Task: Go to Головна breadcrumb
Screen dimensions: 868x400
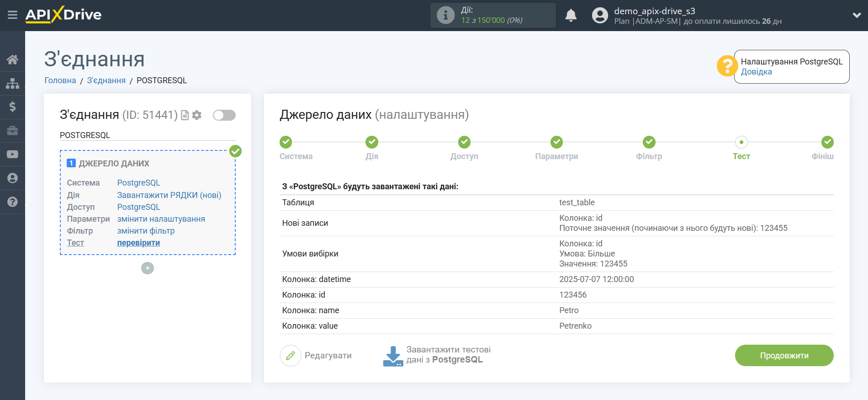Action: [60, 80]
